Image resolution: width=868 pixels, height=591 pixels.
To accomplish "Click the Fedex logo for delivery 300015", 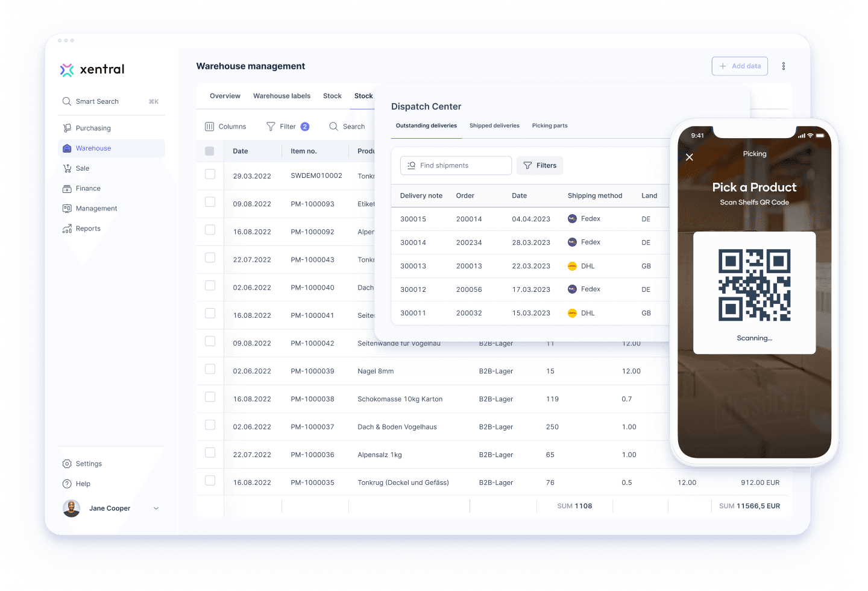I will [x=572, y=219].
